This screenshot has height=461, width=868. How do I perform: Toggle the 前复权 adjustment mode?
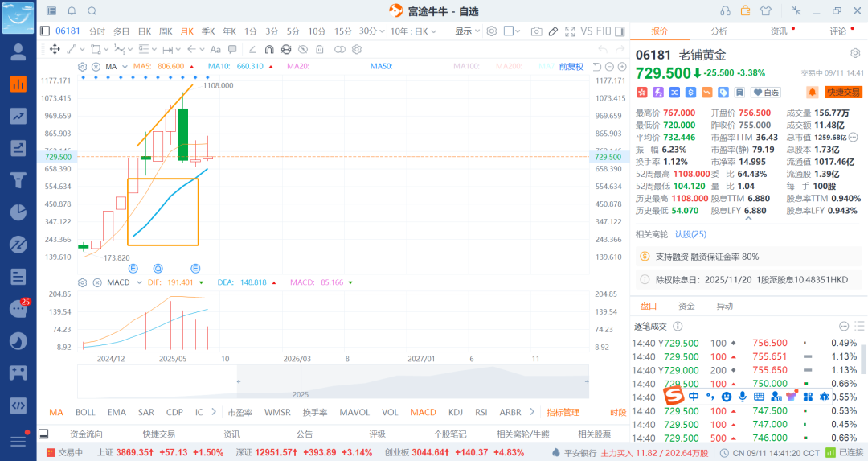(571, 67)
